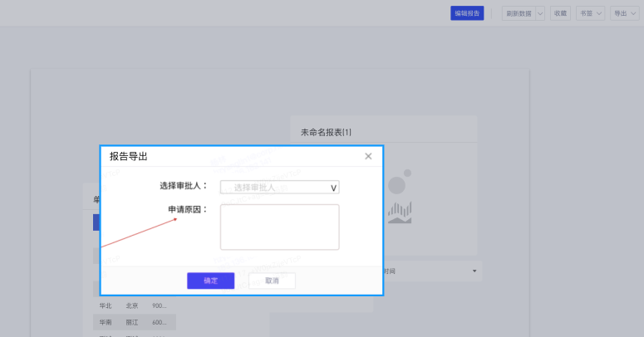Select the 华南 丽江 table row
644x337 pixels.
click(134, 322)
